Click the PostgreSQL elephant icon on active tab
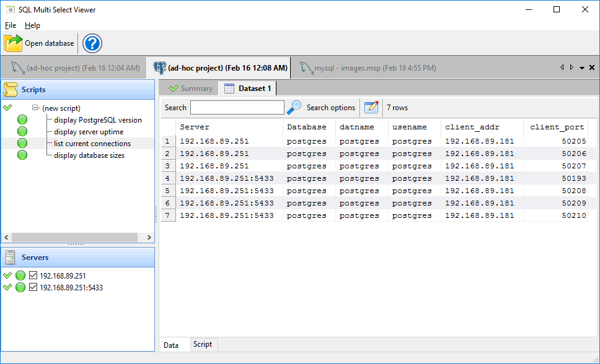 (159, 67)
